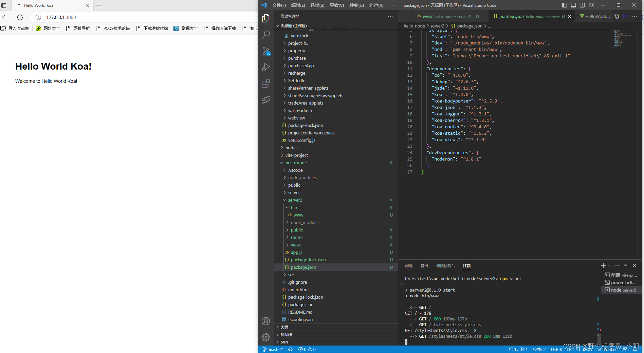Open Explorer panel More Actions ellipsis
644x353 pixels.
pyautogui.click(x=390, y=16)
